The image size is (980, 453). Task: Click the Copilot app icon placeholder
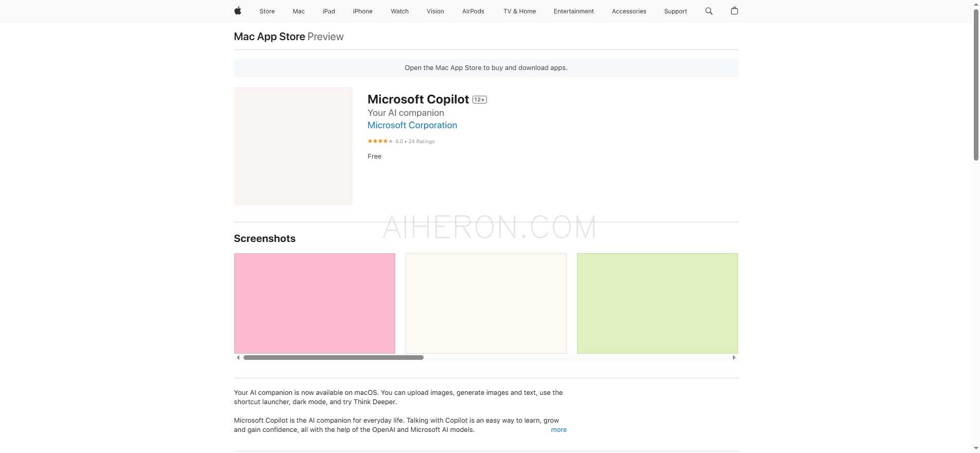(x=293, y=146)
